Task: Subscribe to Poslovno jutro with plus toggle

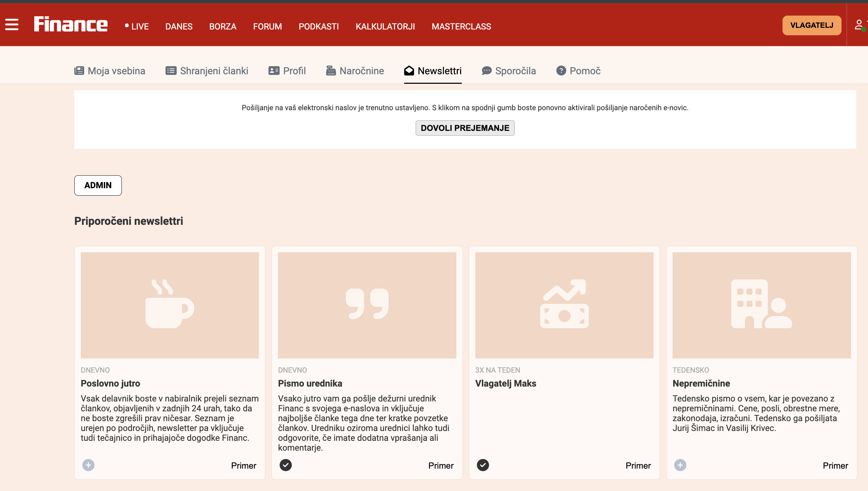Action: (x=88, y=465)
